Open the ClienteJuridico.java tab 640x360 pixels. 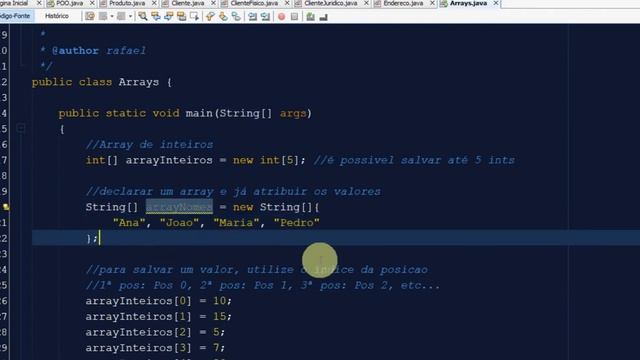point(331,3)
